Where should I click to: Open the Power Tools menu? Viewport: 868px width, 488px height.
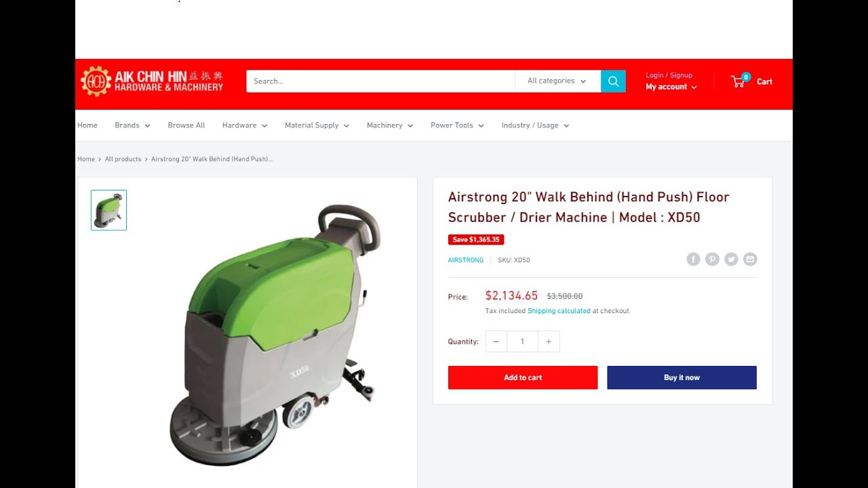pos(457,125)
